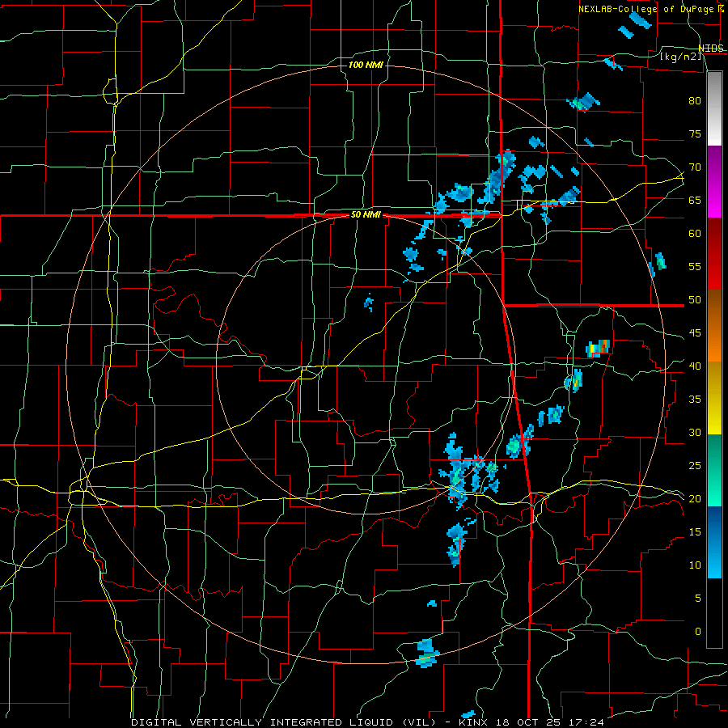The image size is (728, 728).
Task: Click the radar echo crossing the southern 100 NMI ring
Action: click(425, 654)
